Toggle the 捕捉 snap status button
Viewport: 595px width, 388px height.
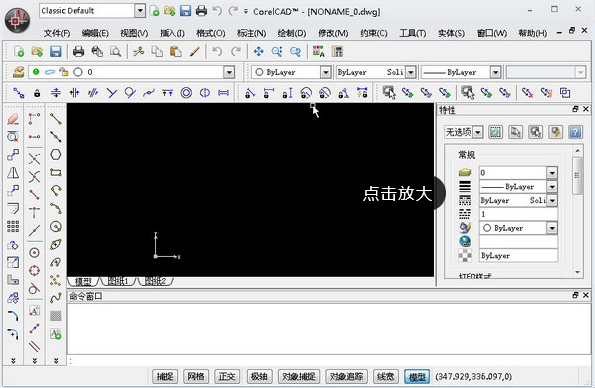(x=165, y=376)
